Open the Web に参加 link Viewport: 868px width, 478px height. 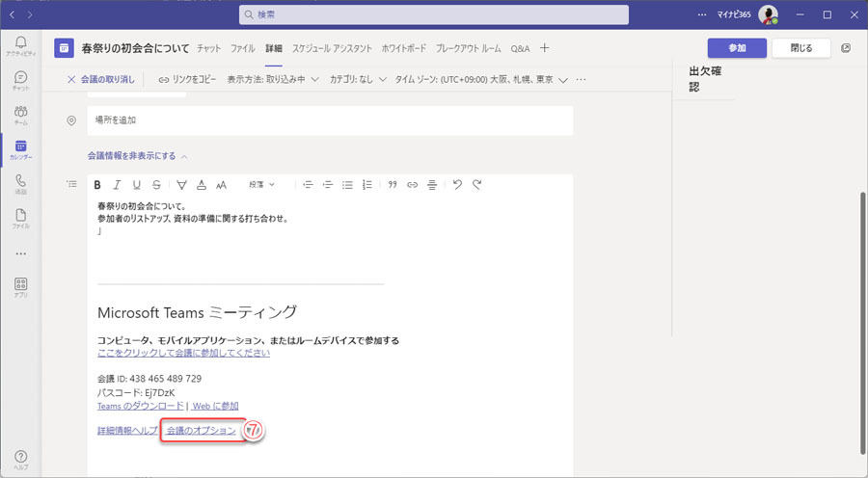tap(215, 406)
